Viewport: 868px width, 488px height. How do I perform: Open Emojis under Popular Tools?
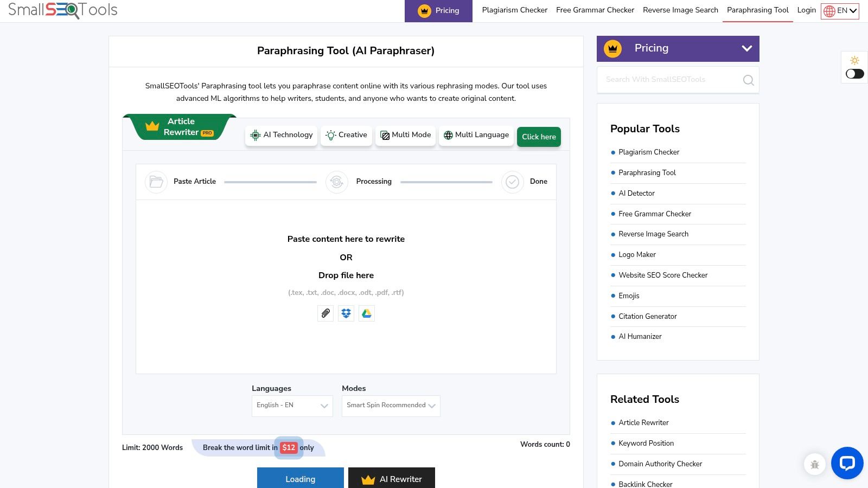coord(629,296)
